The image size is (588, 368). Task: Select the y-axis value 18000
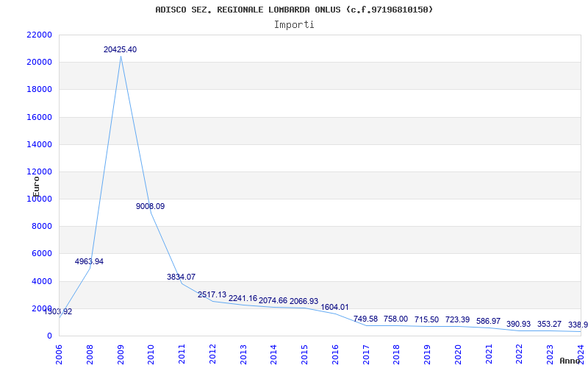(x=39, y=89)
